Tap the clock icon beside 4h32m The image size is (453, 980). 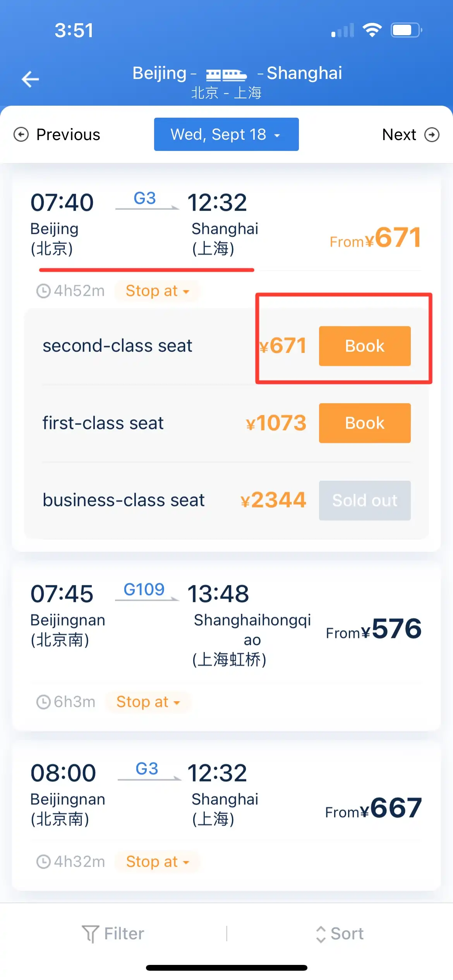coord(43,862)
